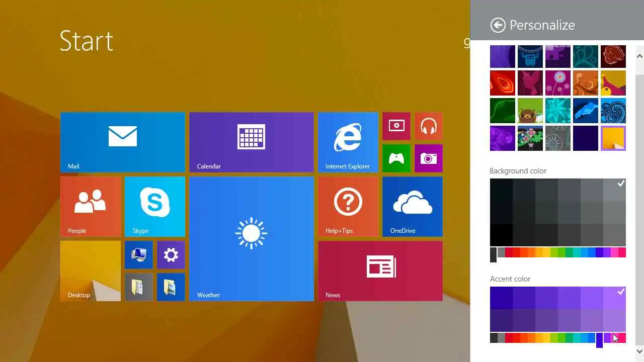Open the green Xbox Games tile
Screen dimensions: 644x362
pos(396,158)
